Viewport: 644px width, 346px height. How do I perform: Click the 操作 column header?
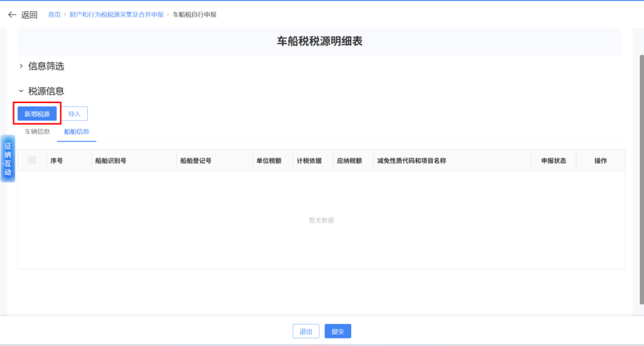[x=600, y=161]
